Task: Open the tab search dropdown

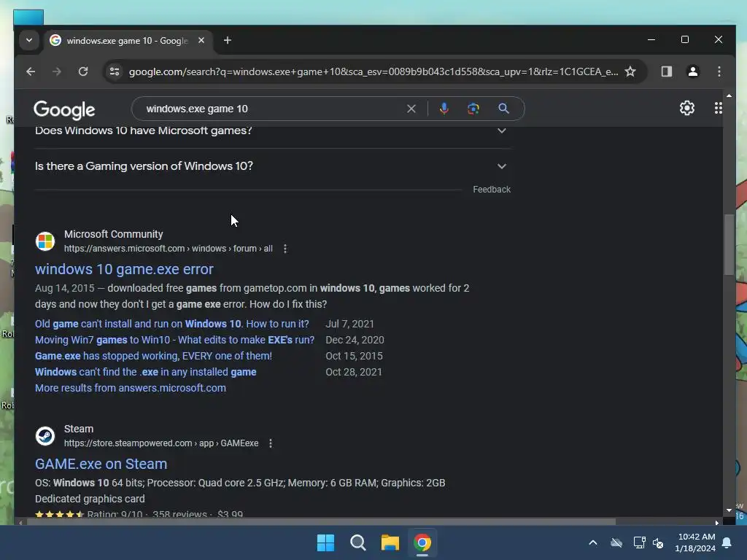Action: pyautogui.click(x=29, y=41)
